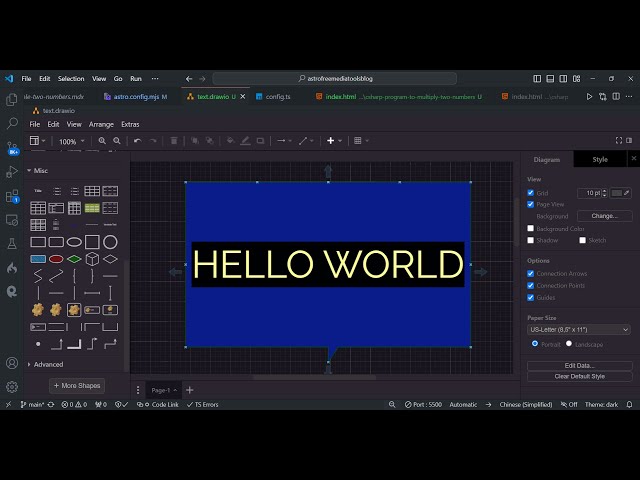Switch to the Style tab
Viewport: 640px width, 480px height.
[x=600, y=159]
